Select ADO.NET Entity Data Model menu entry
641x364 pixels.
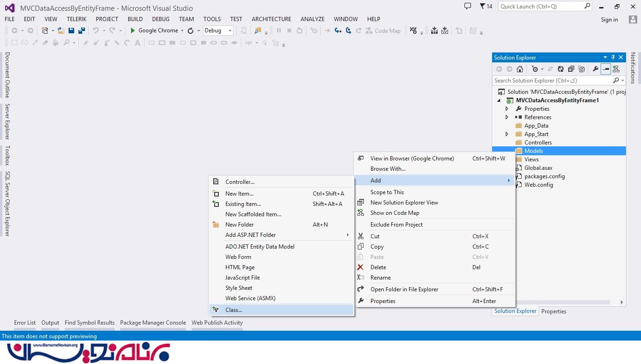click(260, 247)
